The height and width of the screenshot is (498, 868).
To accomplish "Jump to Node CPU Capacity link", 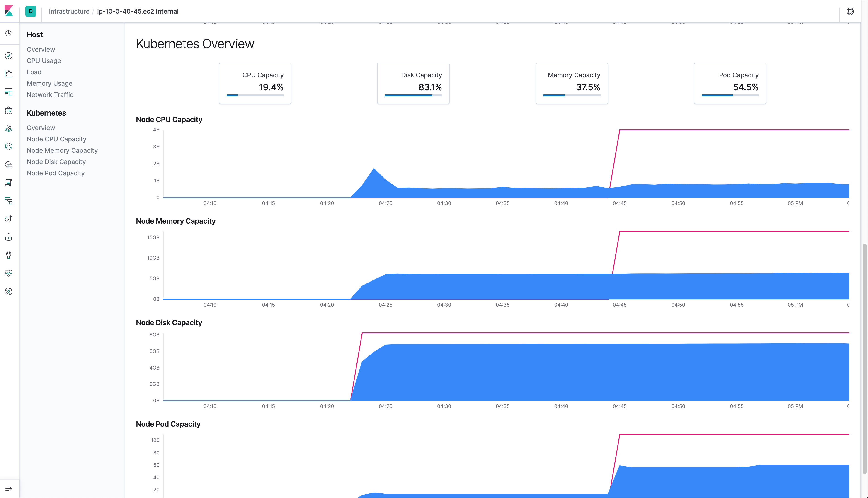I will 56,139.
